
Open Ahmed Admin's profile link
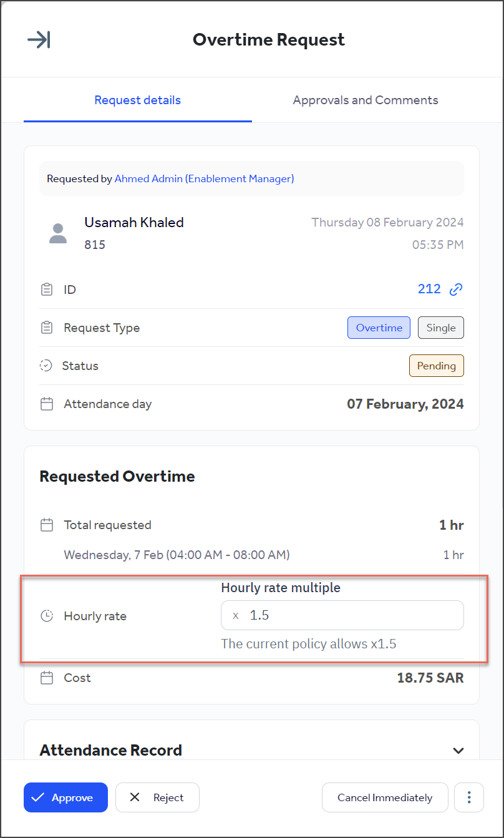point(204,178)
